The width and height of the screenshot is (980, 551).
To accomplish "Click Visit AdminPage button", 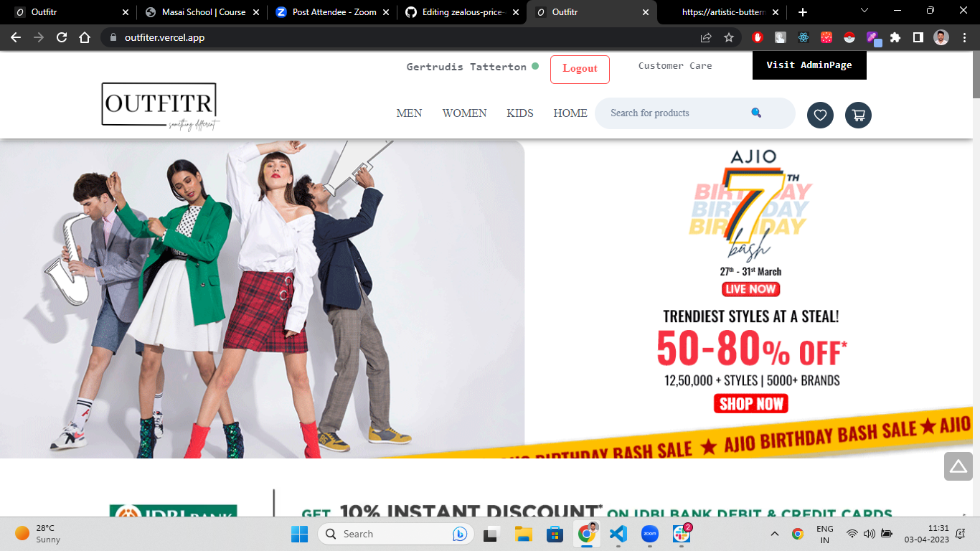I will (809, 65).
